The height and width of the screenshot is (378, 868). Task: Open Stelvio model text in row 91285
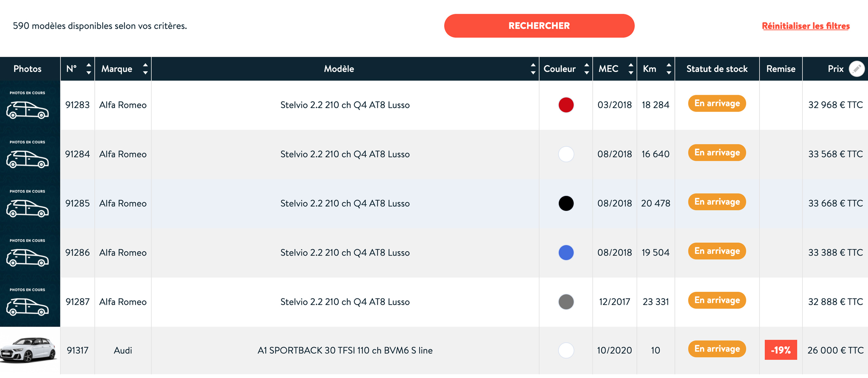coord(345,203)
